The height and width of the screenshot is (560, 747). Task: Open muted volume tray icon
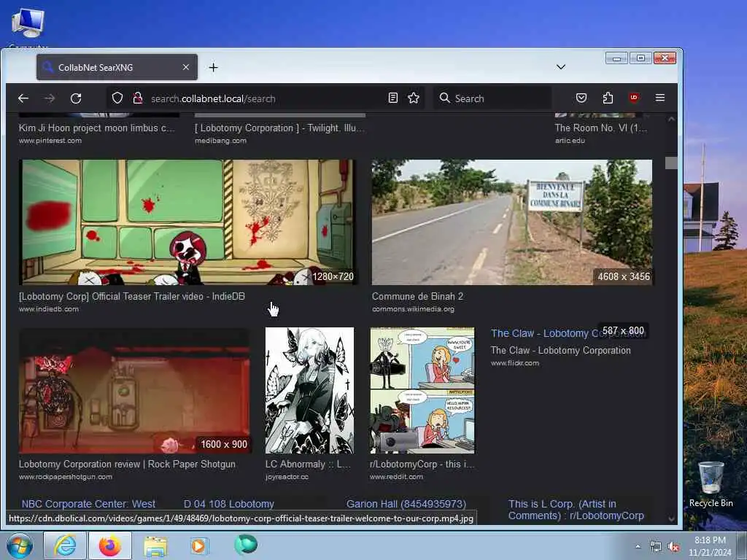pos(673,547)
